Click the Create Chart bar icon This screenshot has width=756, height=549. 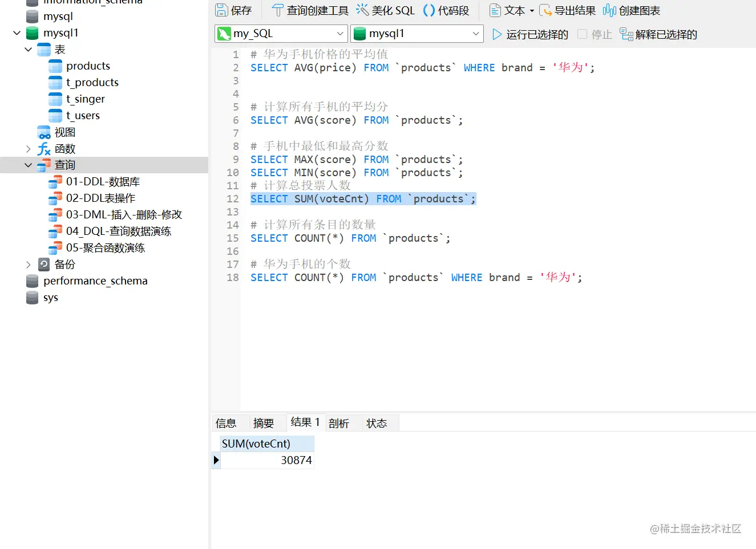[x=609, y=10]
